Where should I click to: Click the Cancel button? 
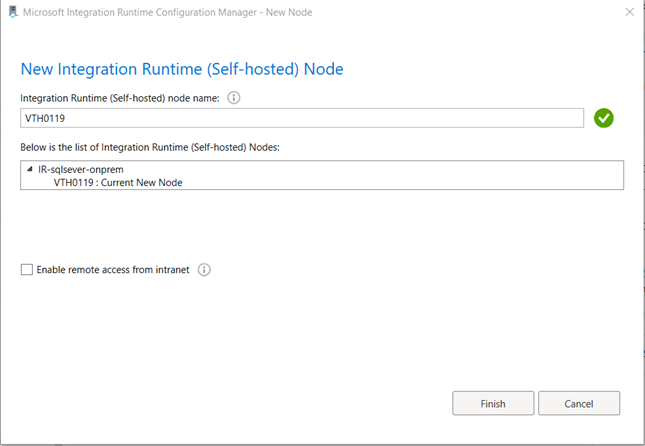pyautogui.click(x=579, y=403)
